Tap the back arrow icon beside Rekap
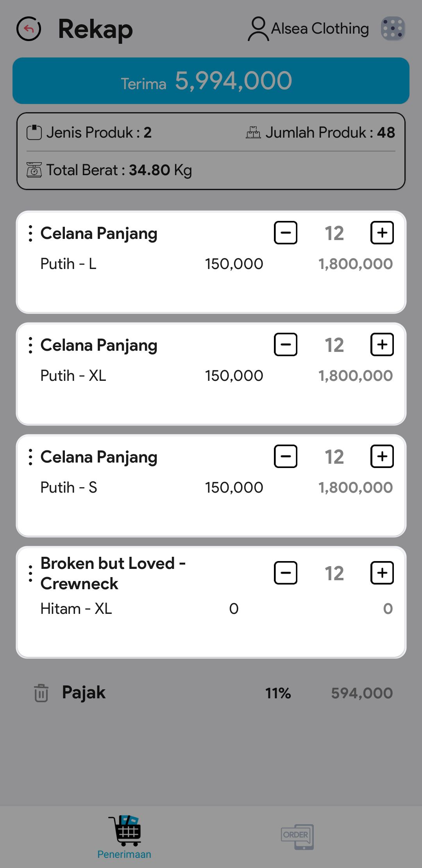This screenshot has height=868, width=422. pos(29,29)
